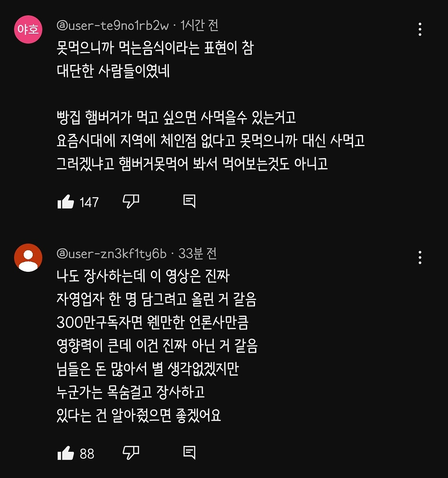
Task: Click the 147 like count
Action: click(89, 202)
